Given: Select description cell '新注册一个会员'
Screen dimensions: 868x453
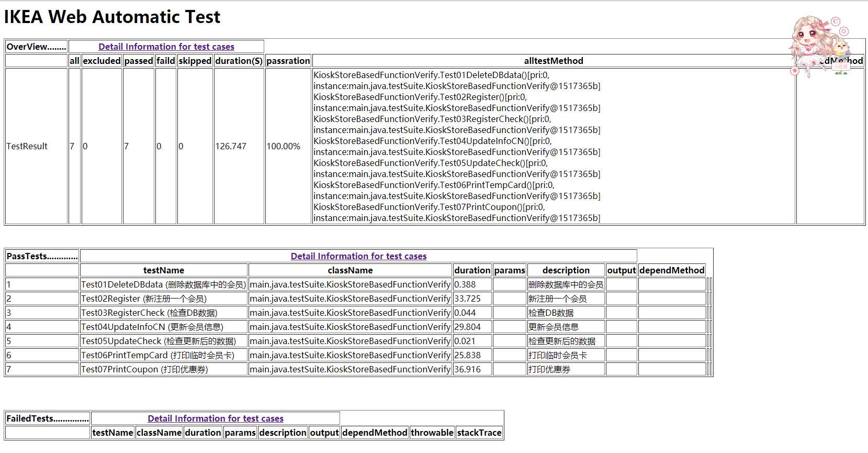Looking at the screenshot, I should point(566,299).
